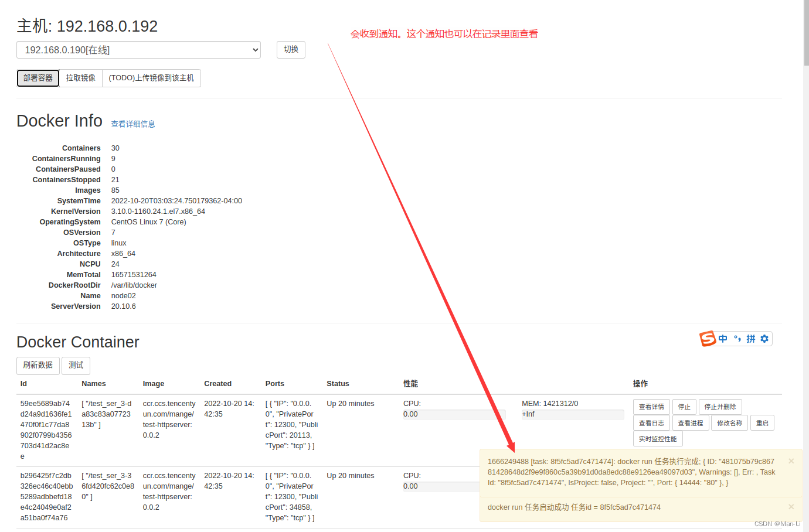This screenshot has width=809, height=532.
Task: Close the '任务执行完成' notification
Action: [x=791, y=461]
